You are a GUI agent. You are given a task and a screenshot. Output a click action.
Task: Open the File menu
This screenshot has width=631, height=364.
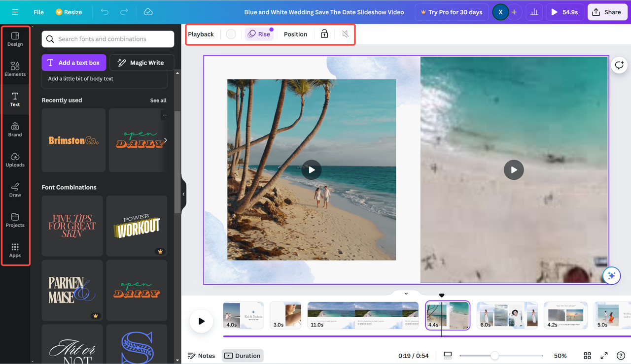[x=38, y=11]
